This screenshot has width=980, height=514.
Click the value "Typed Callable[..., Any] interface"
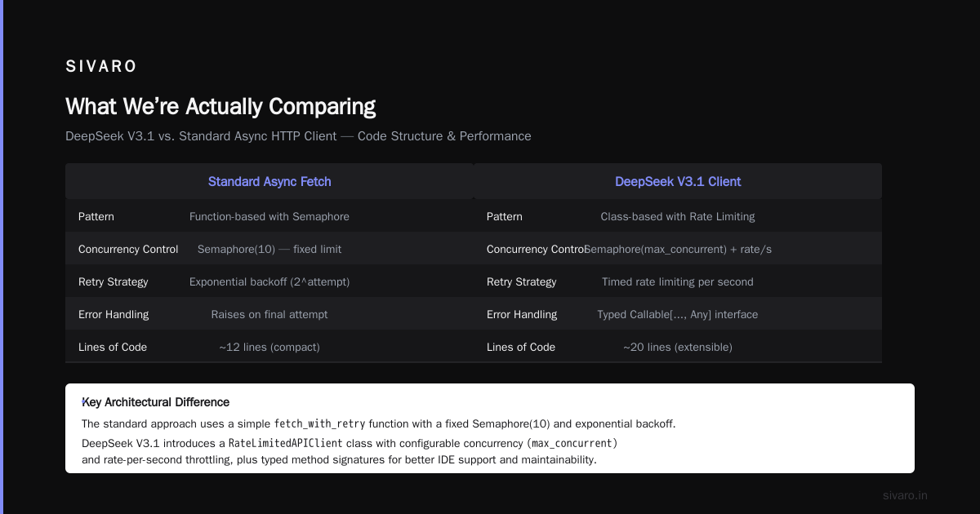pos(678,314)
